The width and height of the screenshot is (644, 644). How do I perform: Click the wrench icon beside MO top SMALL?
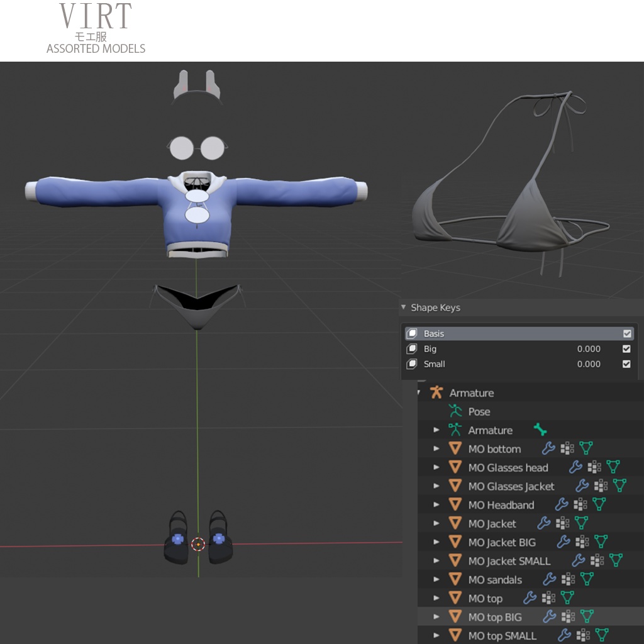tap(564, 635)
